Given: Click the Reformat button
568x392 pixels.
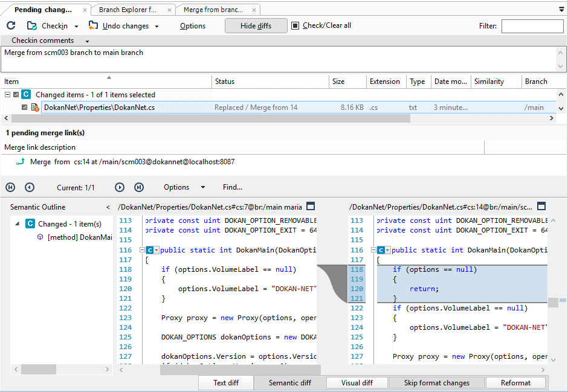Looking at the screenshot, I should coord(515,382).
